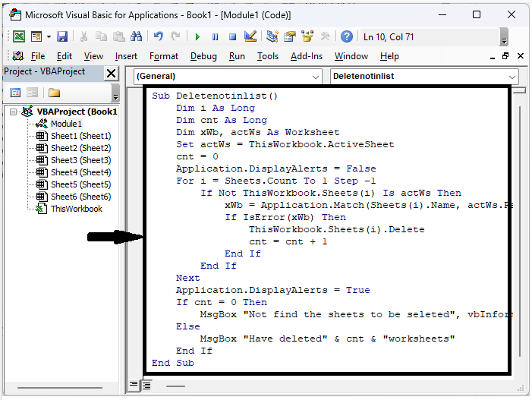Open the Add-Ins menu
The image size is (532, 400).
pos(306,56)
